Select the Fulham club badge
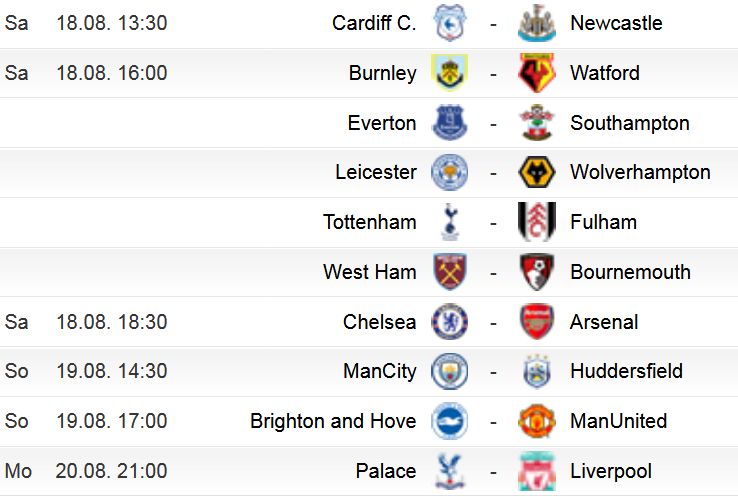The height and width of the screenshot is (498, 738). click(x=537, y=222)
